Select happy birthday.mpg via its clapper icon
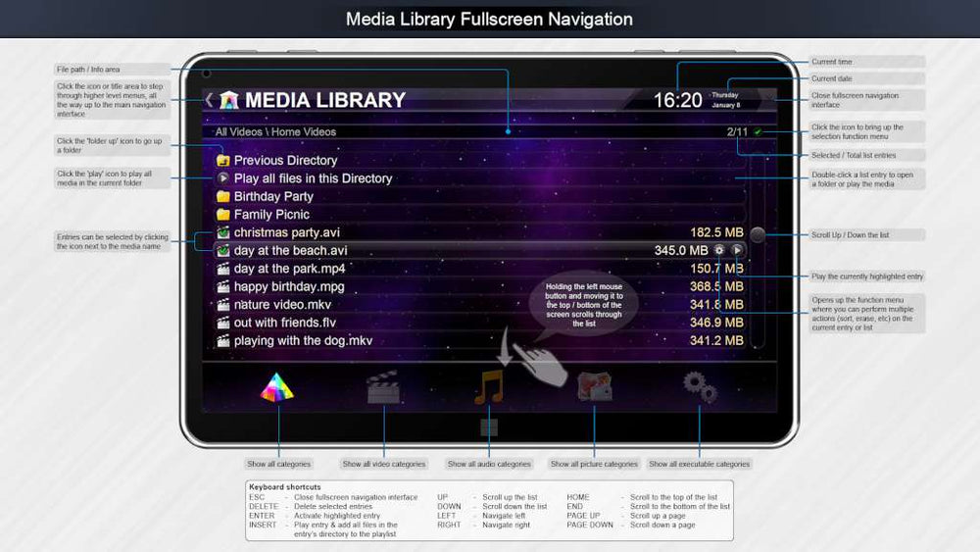 click(223, 287)
